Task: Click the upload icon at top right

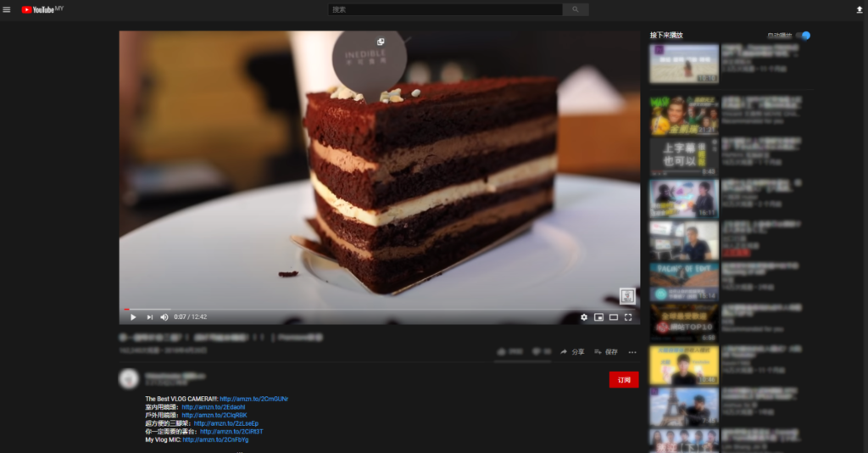Action: click(x=860, y=9)
